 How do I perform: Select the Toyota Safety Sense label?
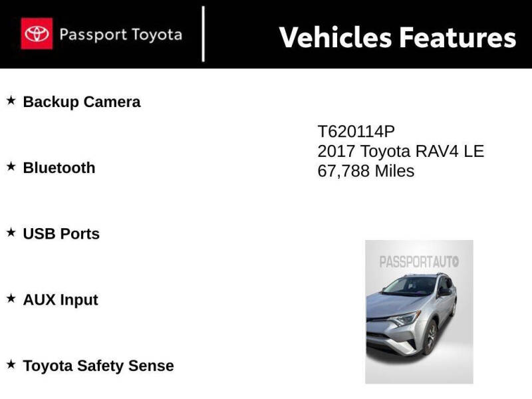pos(98,366)
